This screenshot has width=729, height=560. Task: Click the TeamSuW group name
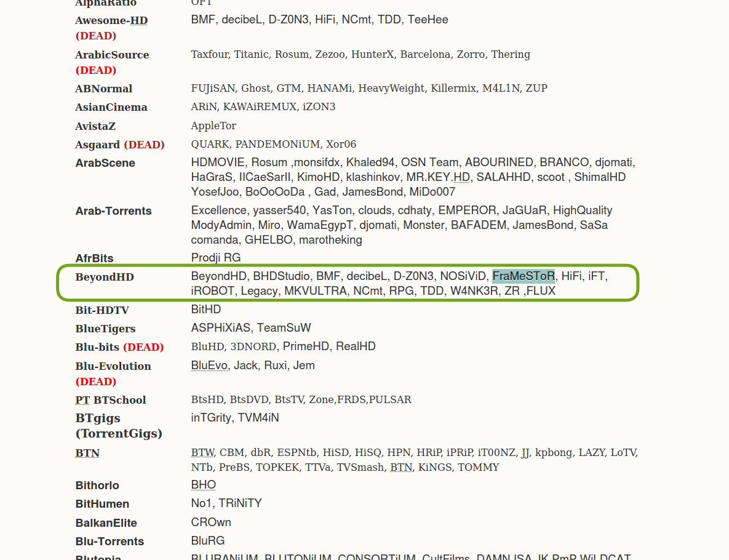[284, 329]
